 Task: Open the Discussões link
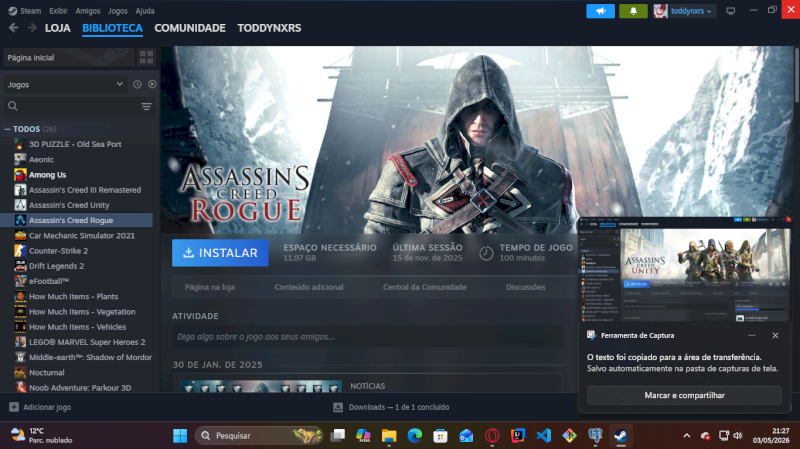(x=526, y=287)
